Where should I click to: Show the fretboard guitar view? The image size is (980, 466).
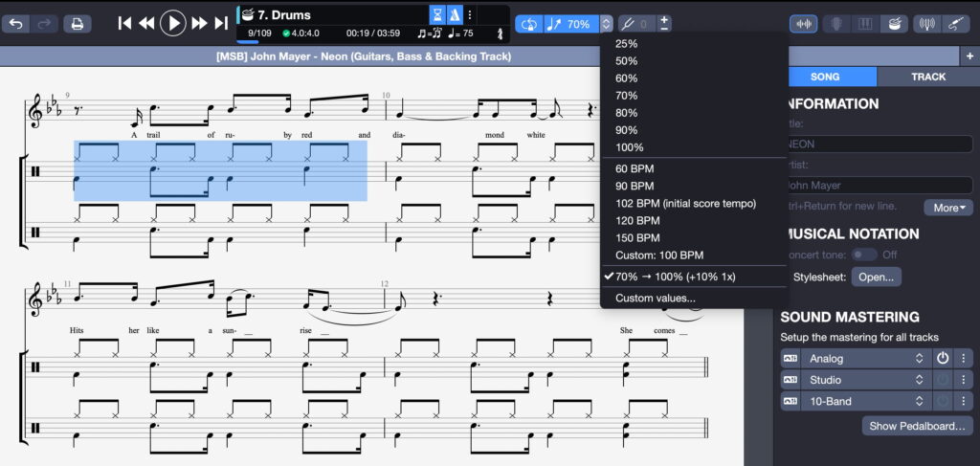click(835, 24)
